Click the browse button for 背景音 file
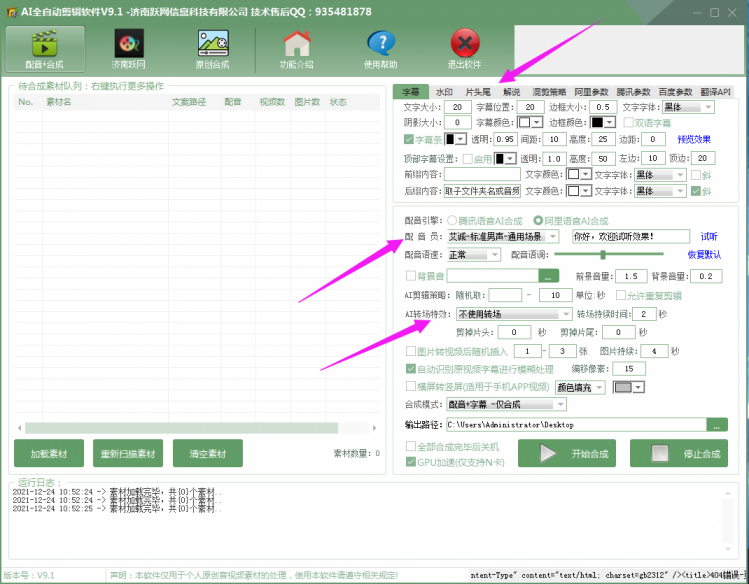Viewport: 749px width, 584px height. tap(548, 276)
